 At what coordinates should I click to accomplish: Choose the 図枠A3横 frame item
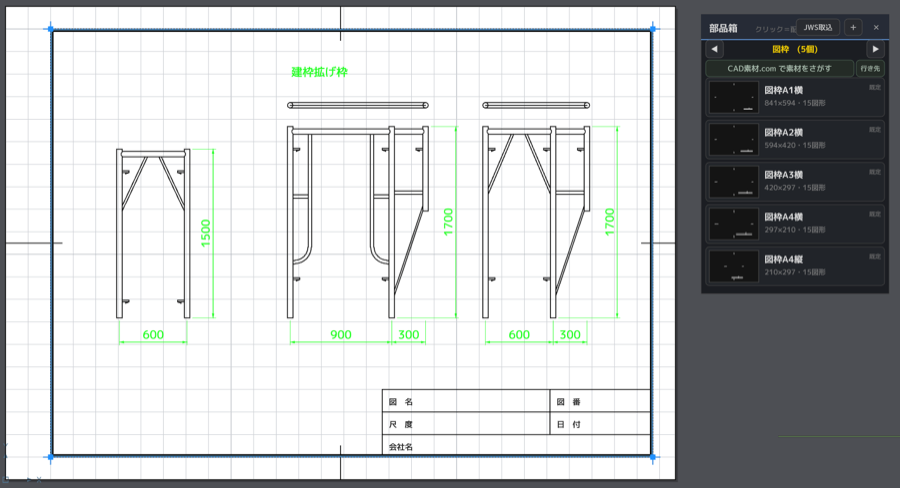(x=795, y=181)
